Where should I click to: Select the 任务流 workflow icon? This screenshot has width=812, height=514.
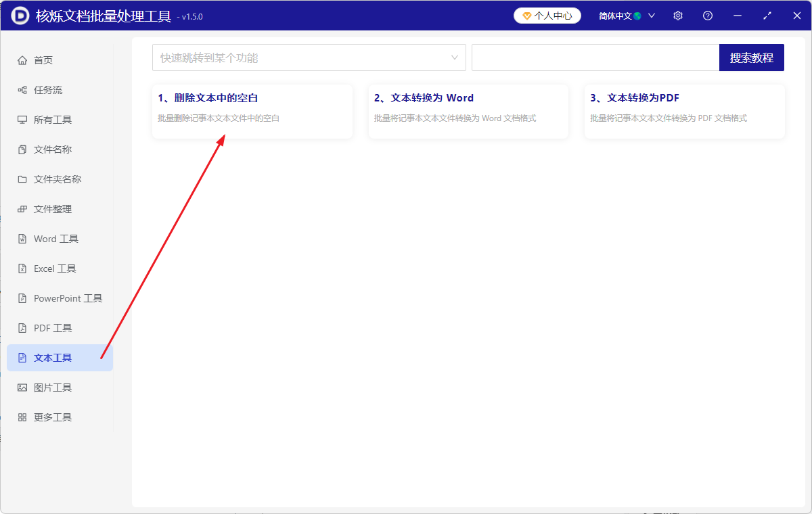22,89
